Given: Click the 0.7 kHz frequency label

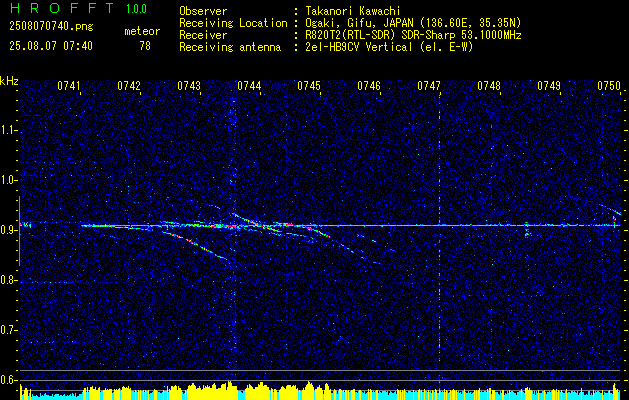Looking at the screenshot, I should (x=8, y=330).
